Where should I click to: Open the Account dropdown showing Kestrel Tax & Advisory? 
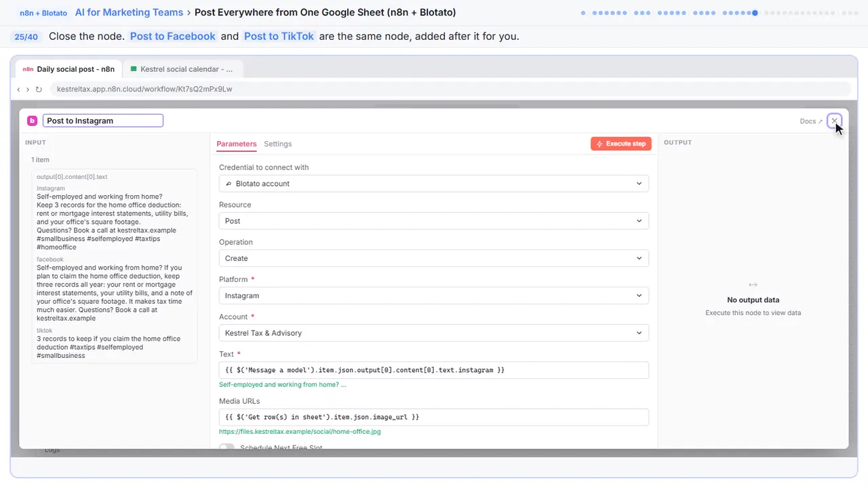tap(434, 333)
